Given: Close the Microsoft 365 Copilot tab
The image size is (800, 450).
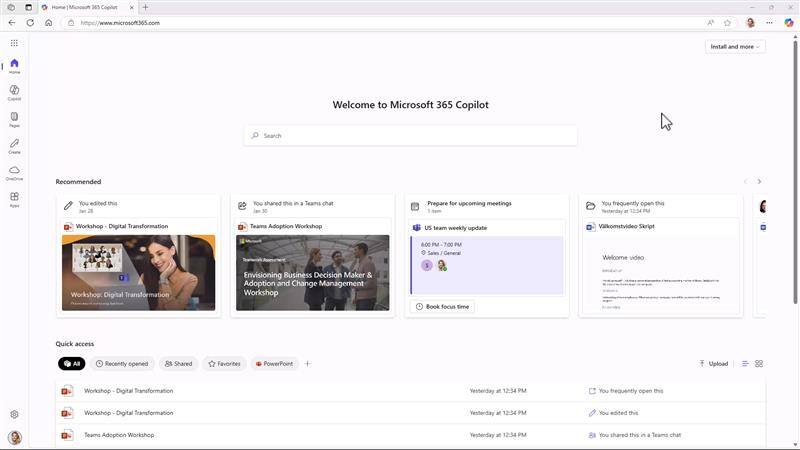Looking at the screenshot, I should 132,7.
